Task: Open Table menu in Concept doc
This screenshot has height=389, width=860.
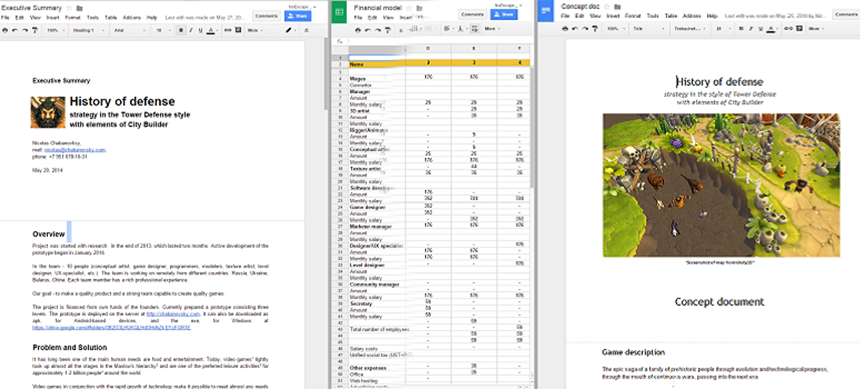Action: [x=671, y=16]
